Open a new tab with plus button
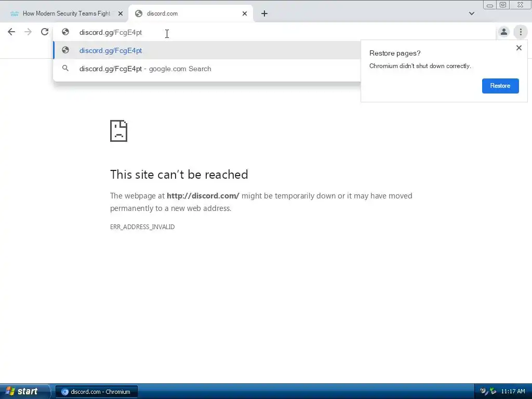 (x=264, y=14)
